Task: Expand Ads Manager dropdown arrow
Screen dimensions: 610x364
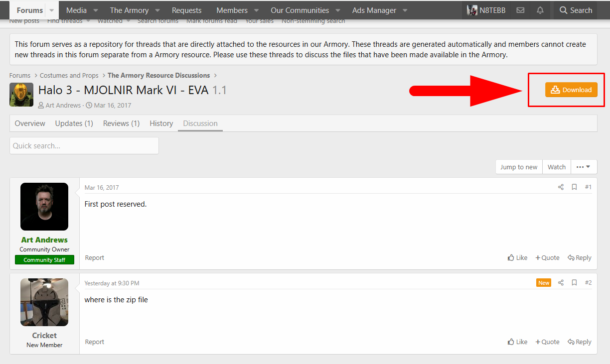Action: point(405,10)
